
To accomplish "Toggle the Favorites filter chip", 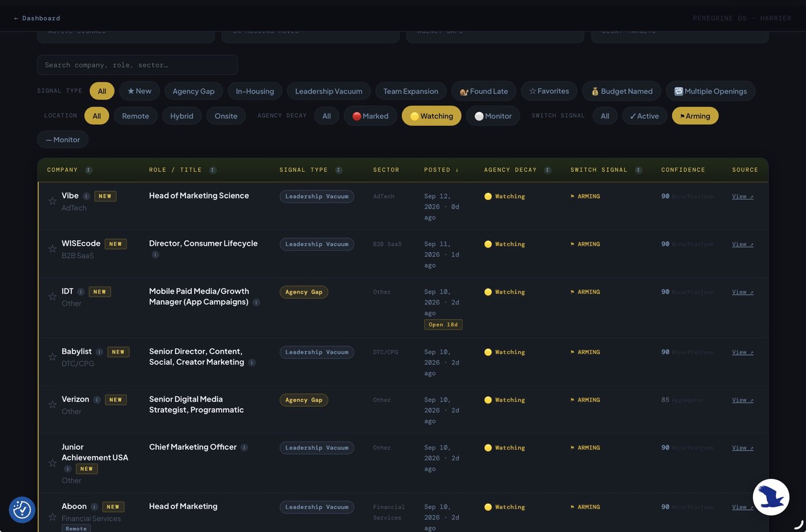I will click(549, 91).
